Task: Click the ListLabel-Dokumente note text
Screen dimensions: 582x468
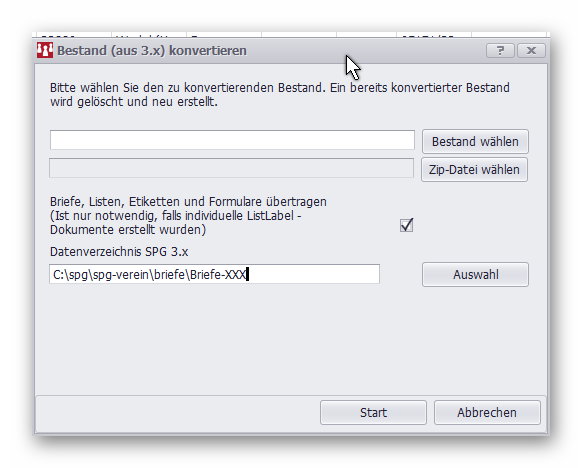Action: pos(176,223)
